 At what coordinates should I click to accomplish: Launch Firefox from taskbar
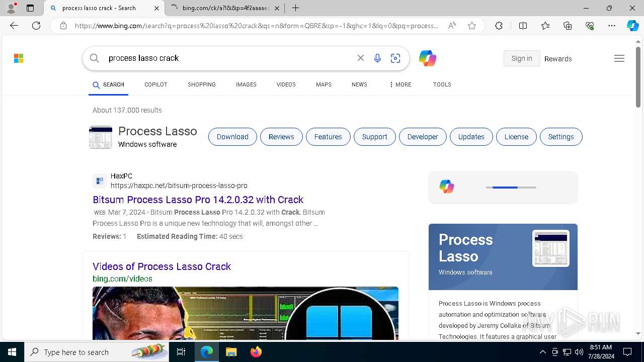[x=256, y=352]
